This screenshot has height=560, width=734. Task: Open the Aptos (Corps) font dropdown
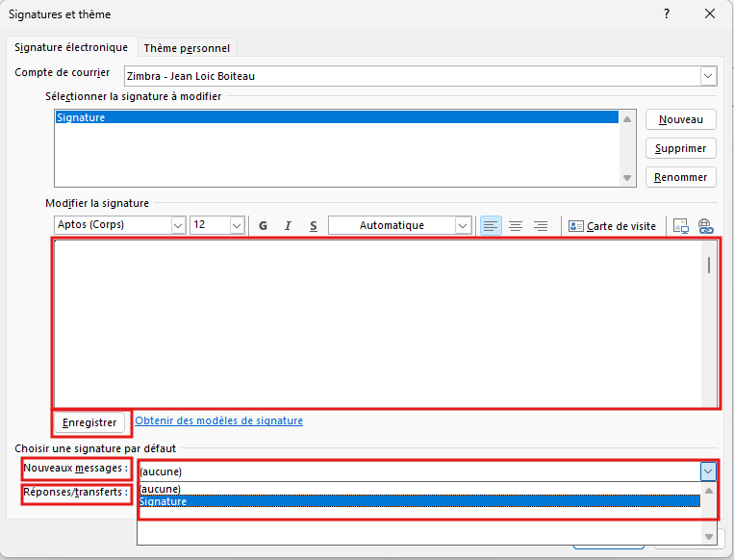[178, 225]
